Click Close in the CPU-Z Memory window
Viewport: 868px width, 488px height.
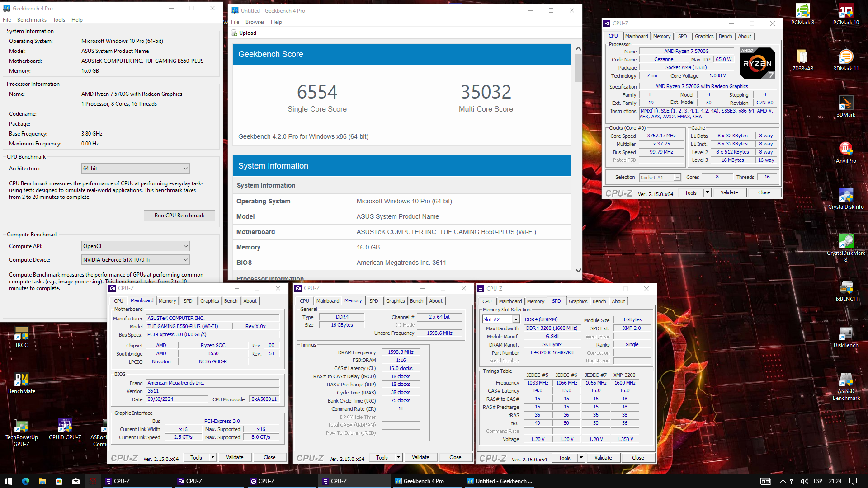click(455, 457)
